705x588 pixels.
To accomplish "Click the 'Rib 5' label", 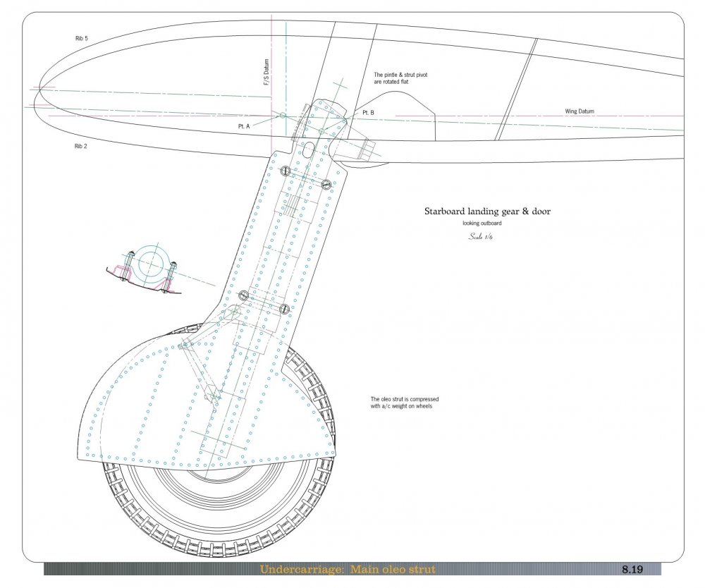I will coord(81,38).
